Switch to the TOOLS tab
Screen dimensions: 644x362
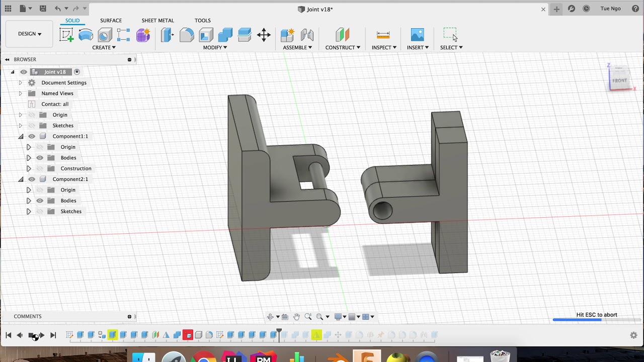coord(203,21)
